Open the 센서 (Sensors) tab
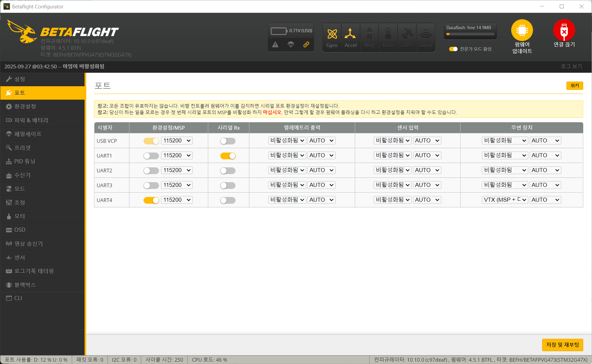The width and height of the screenshot is (592, 364). point(42,258)
